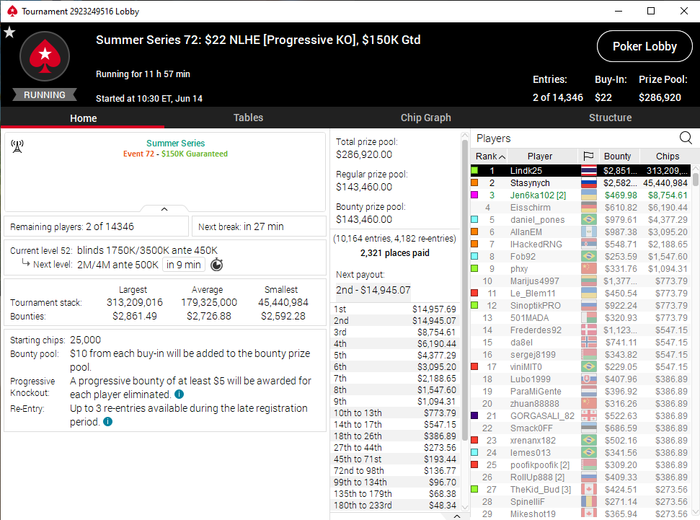Click Eisschirm's German flag
Screen dimensions: 700x520
coord(589,208)
